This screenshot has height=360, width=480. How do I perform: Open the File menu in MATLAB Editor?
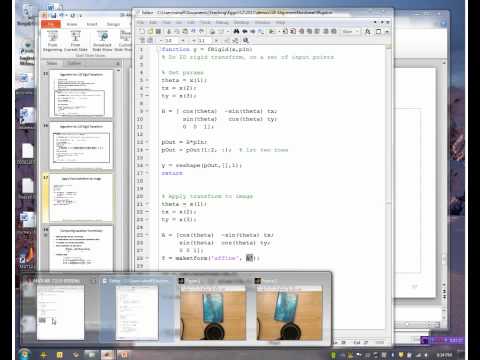(141, 22)
